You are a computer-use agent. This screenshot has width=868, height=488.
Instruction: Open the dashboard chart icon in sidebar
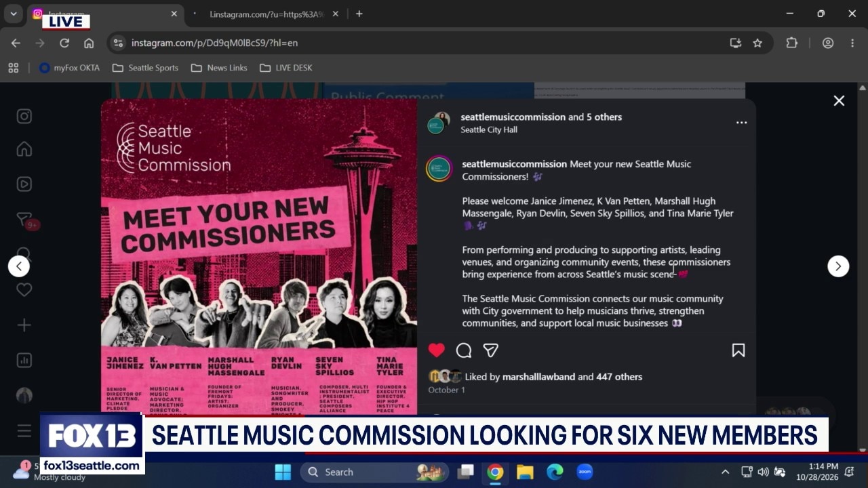[x=24, y=361]
